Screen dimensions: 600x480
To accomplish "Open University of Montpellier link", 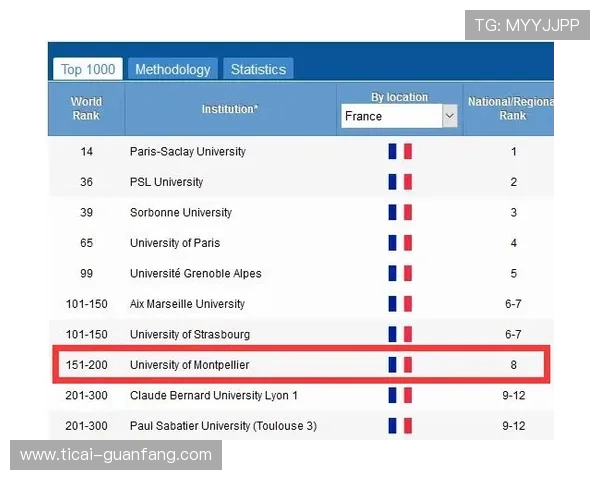I will pyautogui.click(x=189, y=365).
